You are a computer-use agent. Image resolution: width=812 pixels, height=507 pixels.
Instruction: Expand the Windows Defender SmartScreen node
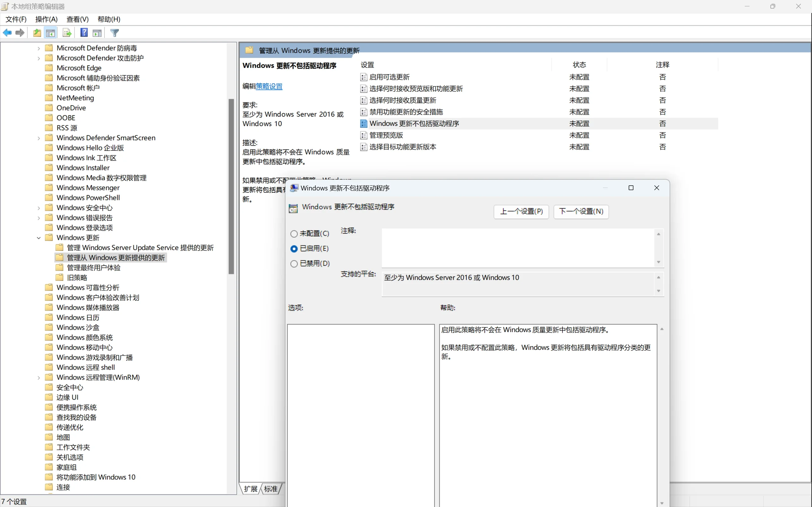point(39,138)
